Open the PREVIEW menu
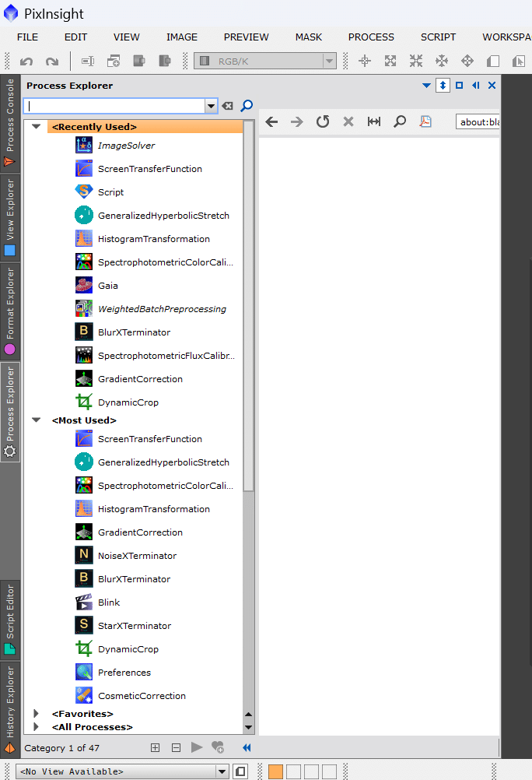This screenshot has width=532, height=780. 246,37
